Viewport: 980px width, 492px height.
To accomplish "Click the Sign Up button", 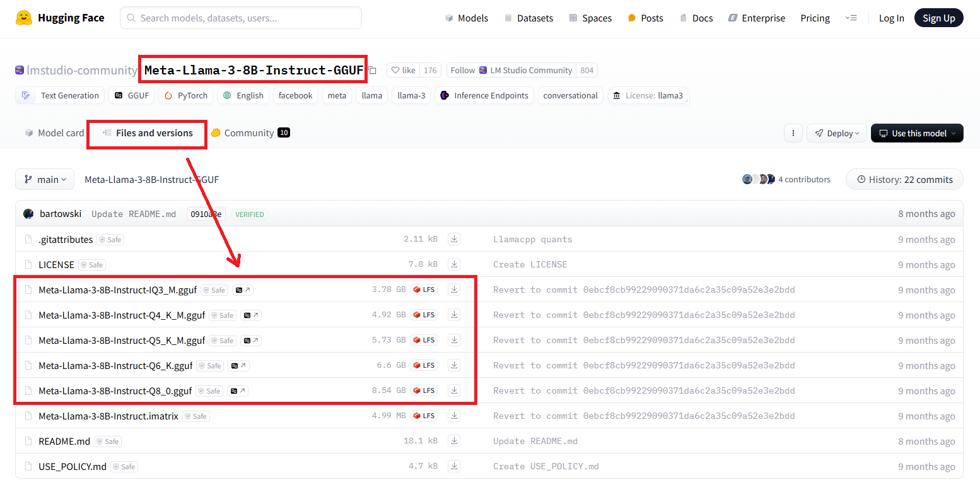I will 939,18.
